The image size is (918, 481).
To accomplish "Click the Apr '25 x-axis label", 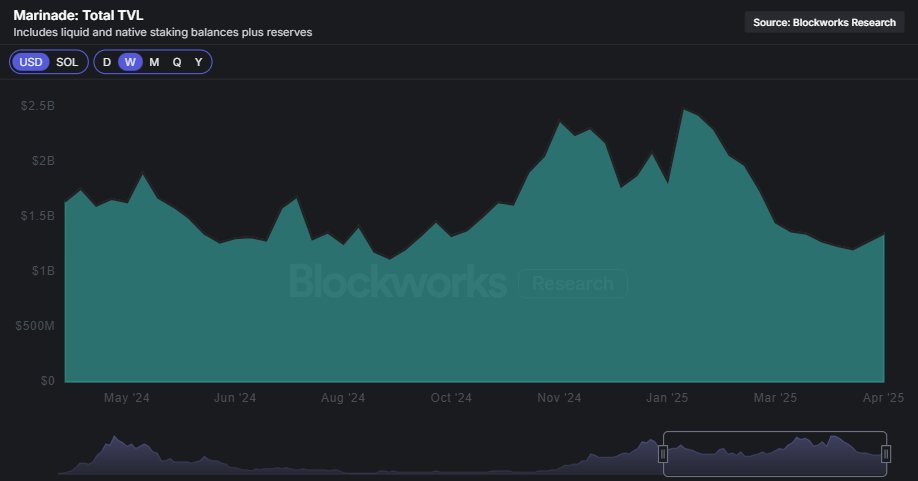I will (883, 398).
